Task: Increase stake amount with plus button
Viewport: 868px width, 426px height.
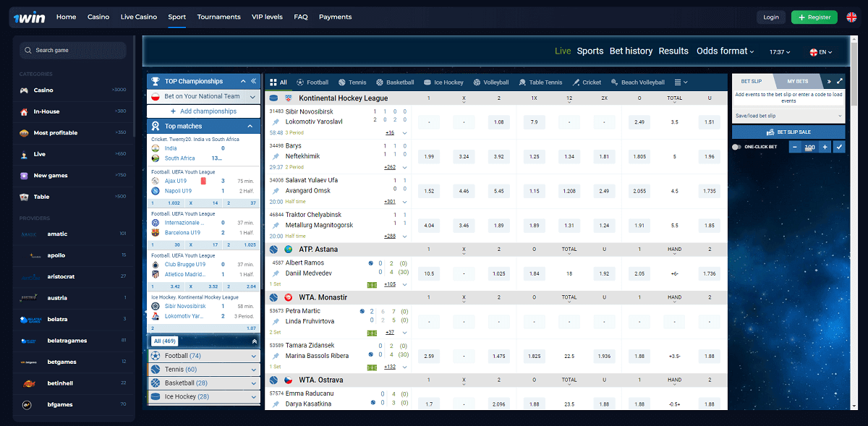Action: coord(825,147)
